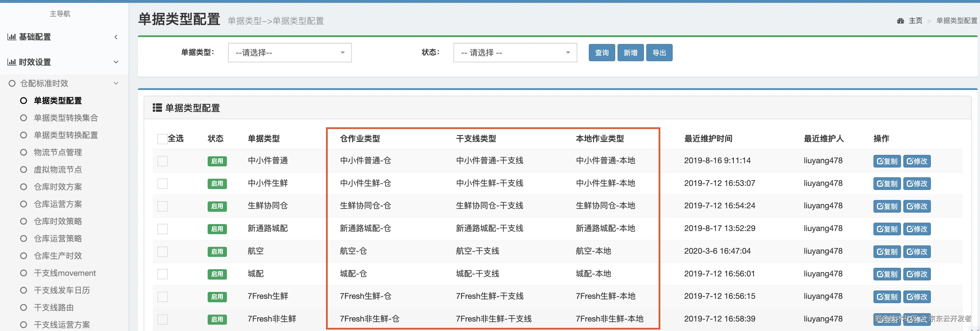The image size is (980, 331).
Task: Click the 导出 button
Action: [659, 53]
